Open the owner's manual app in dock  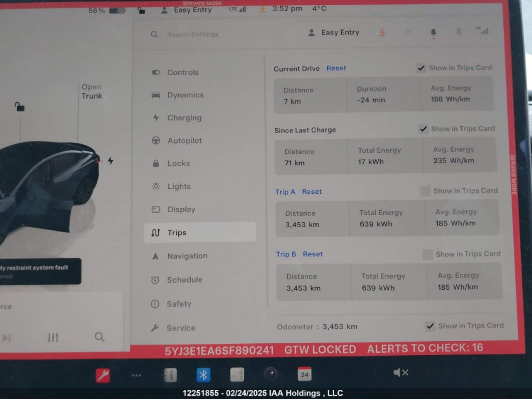pyautogui.click(x=170, y=375)
